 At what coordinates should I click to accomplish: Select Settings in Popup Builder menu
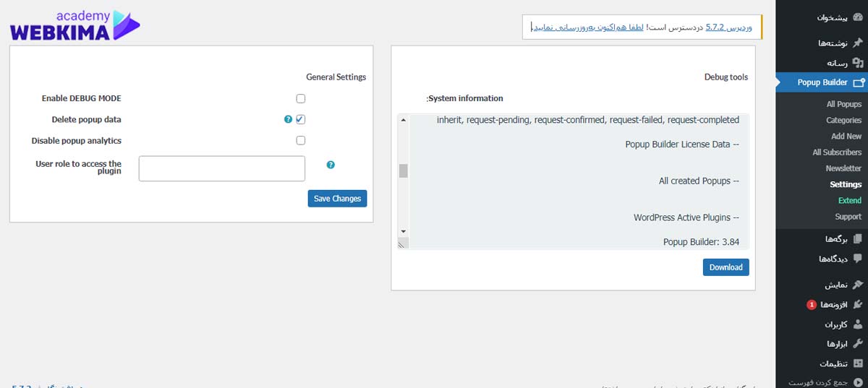[x=846, y=184]
